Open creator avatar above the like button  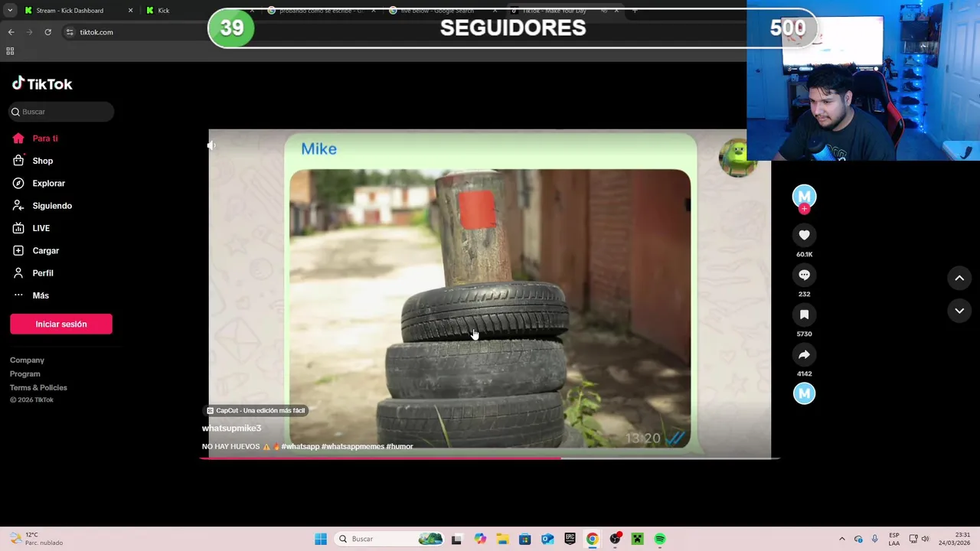tap(804, 197)
